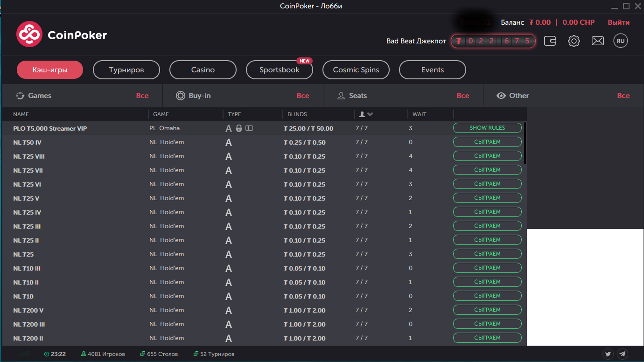The width and height of the screenshot is (644, 362).
Task: Click the A type icon on NL ₮200 V row
Action: 229,311
